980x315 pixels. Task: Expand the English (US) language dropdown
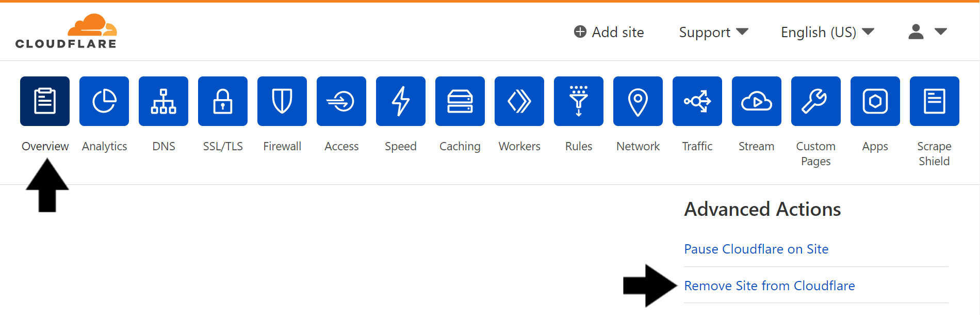(x=828, y=33)
